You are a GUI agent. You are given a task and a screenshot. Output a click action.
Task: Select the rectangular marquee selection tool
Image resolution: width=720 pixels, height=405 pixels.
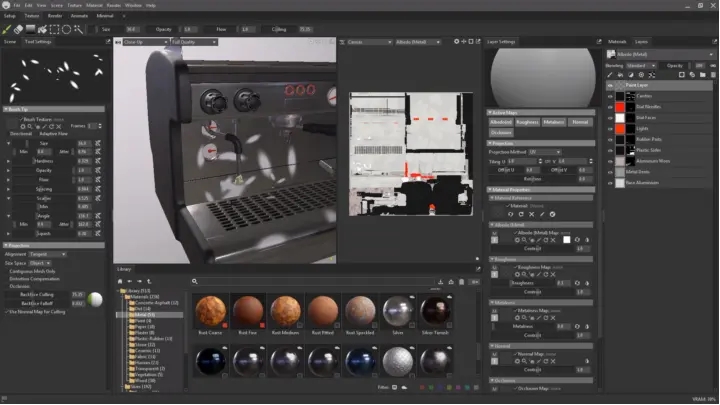54,29
